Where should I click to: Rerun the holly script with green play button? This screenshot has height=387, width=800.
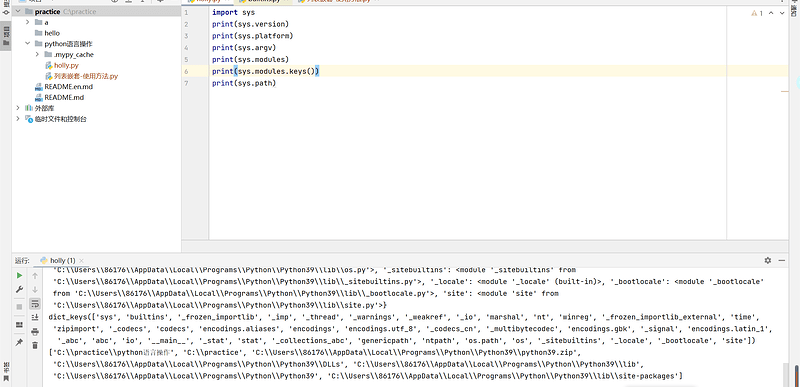pos(19,275)
